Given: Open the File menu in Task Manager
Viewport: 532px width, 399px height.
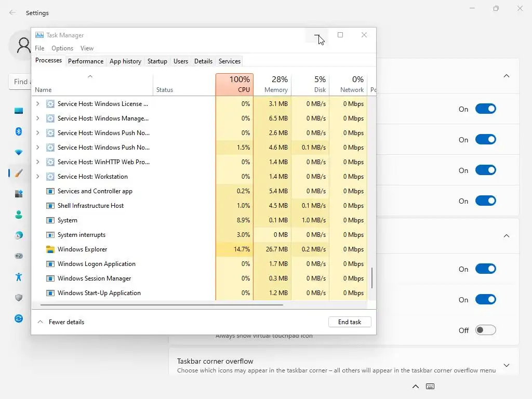Looking at the screenshot, I should pyautogui.click(x=39, y=48).
